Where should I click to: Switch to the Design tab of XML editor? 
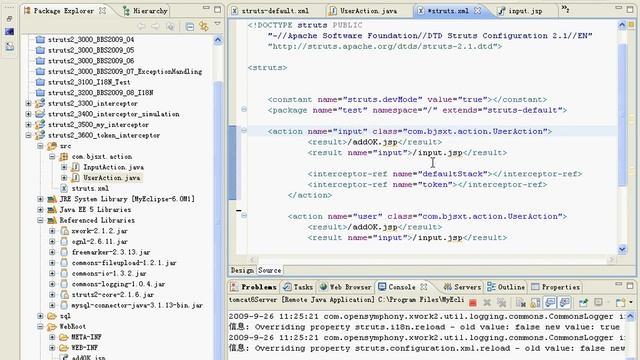[242, 270]
